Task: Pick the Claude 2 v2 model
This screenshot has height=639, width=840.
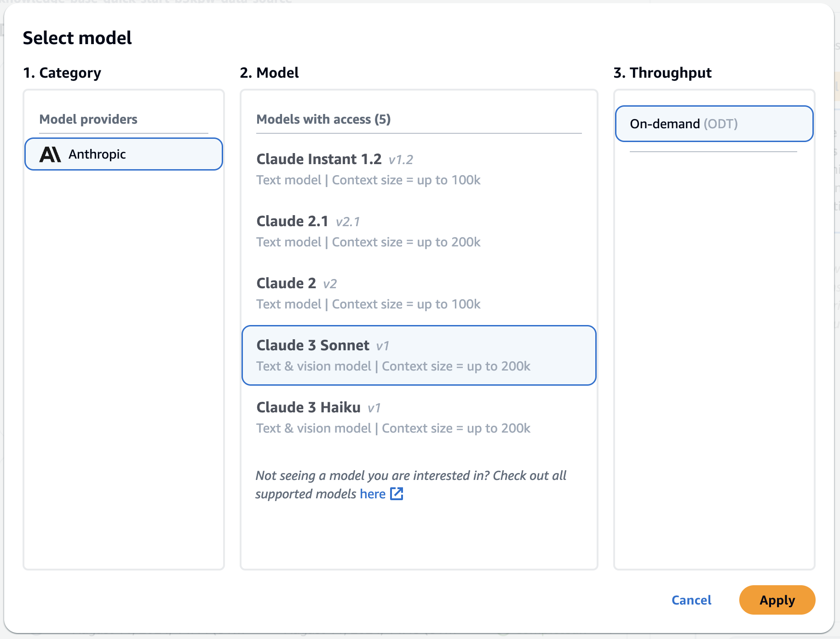Action: pyautogui.click(x=368, y=293)
